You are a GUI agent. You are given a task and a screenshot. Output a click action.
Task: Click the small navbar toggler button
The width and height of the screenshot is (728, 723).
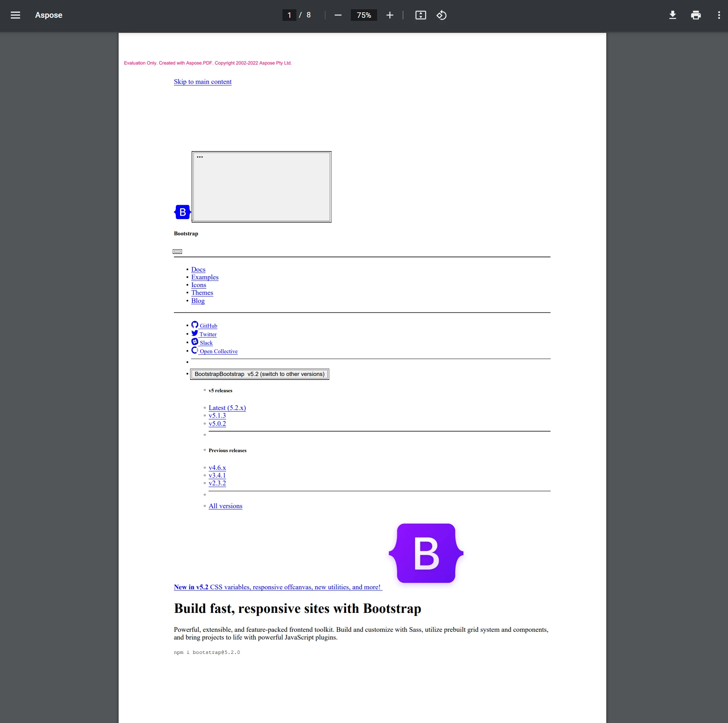pos(177,252)
